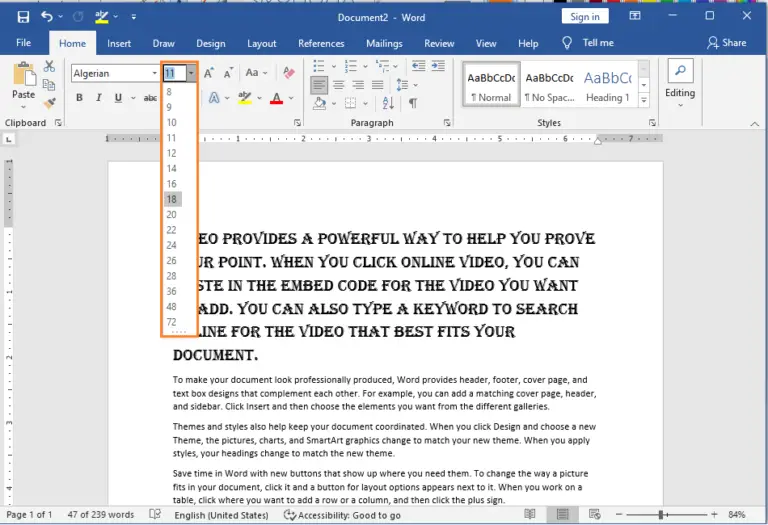Screen dimensions: 768x525
Task: Choose font size 18 from list
Action: click(x=173, y=199)
